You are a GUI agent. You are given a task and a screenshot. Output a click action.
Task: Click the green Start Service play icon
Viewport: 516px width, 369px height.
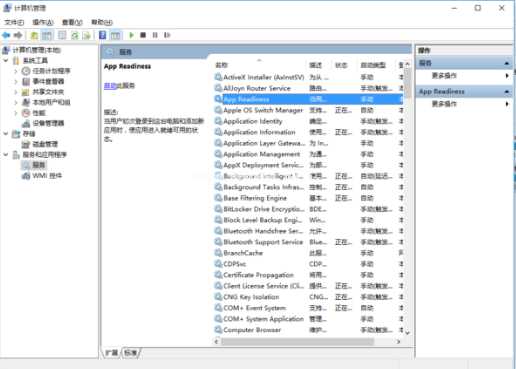131,35
